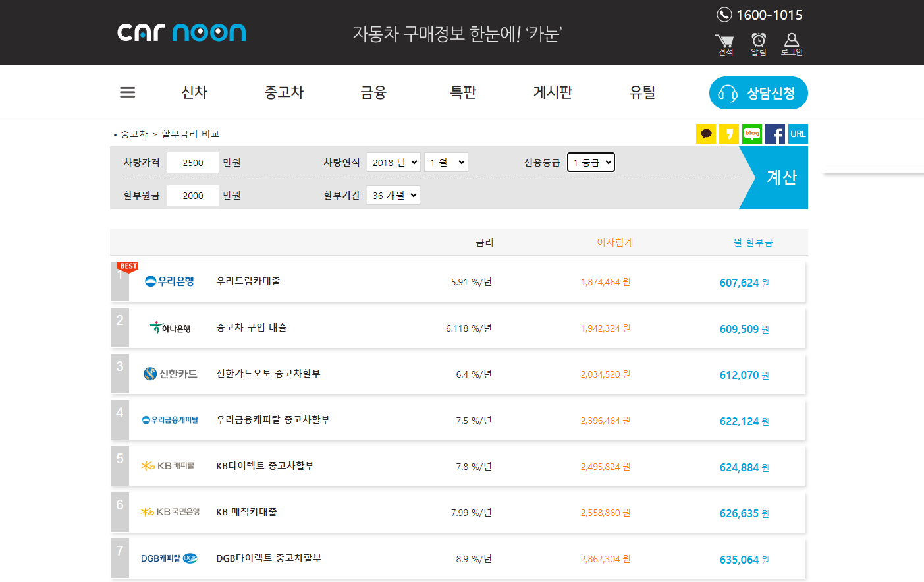Click the DGB캐피탈 logo
Viewport: 924px width, 582px height.
169,558
